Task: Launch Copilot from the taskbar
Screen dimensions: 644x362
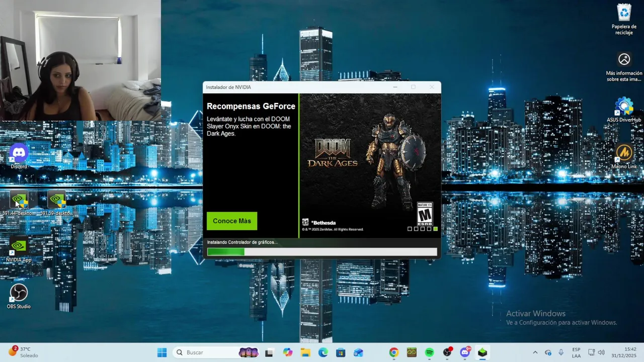Action: pos(287,352)
